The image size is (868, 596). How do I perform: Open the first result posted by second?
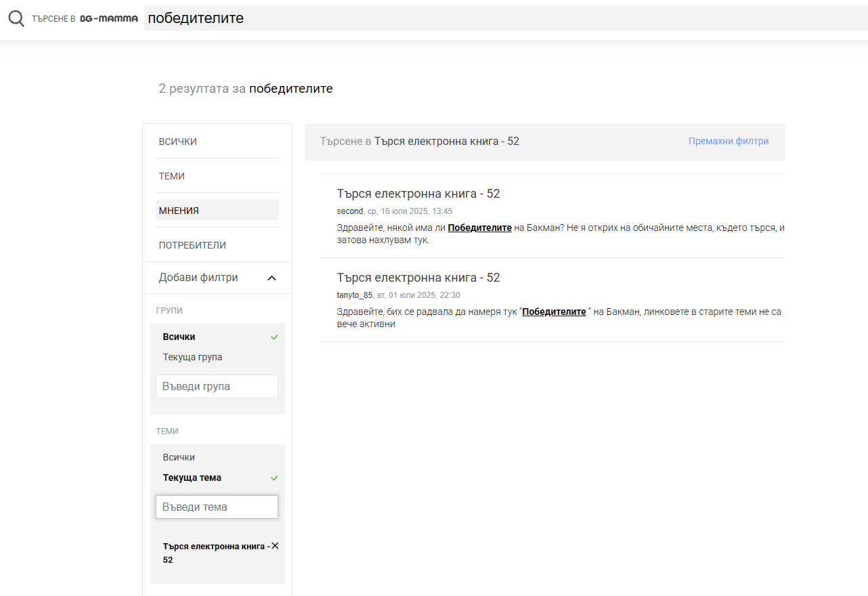418,194
